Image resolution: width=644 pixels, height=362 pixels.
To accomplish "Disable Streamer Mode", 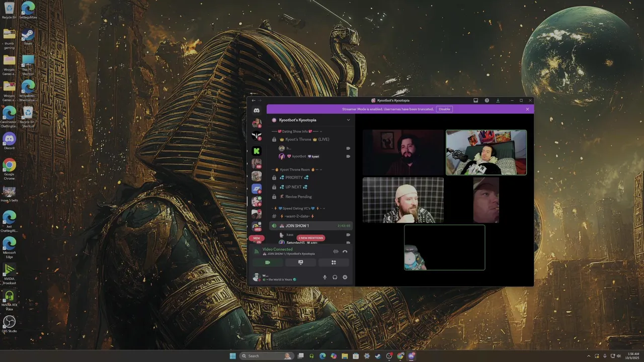I will [444, 109].
